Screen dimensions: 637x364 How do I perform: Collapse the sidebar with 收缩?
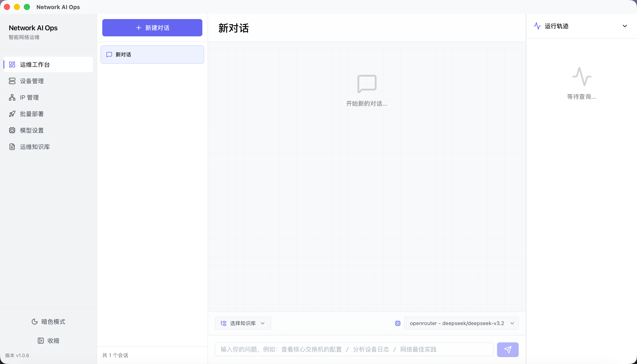pyautogui.click(x=48, y=340)
